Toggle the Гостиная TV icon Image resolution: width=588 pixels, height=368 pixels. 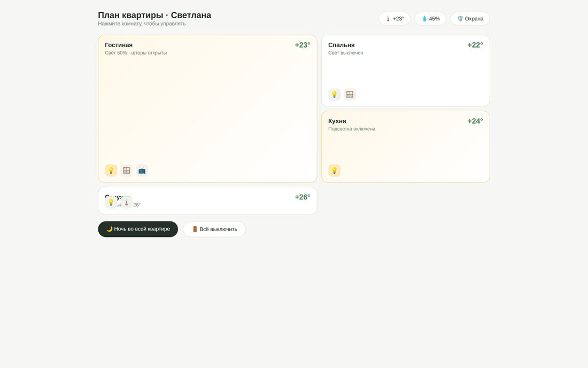tap(142, 171)
